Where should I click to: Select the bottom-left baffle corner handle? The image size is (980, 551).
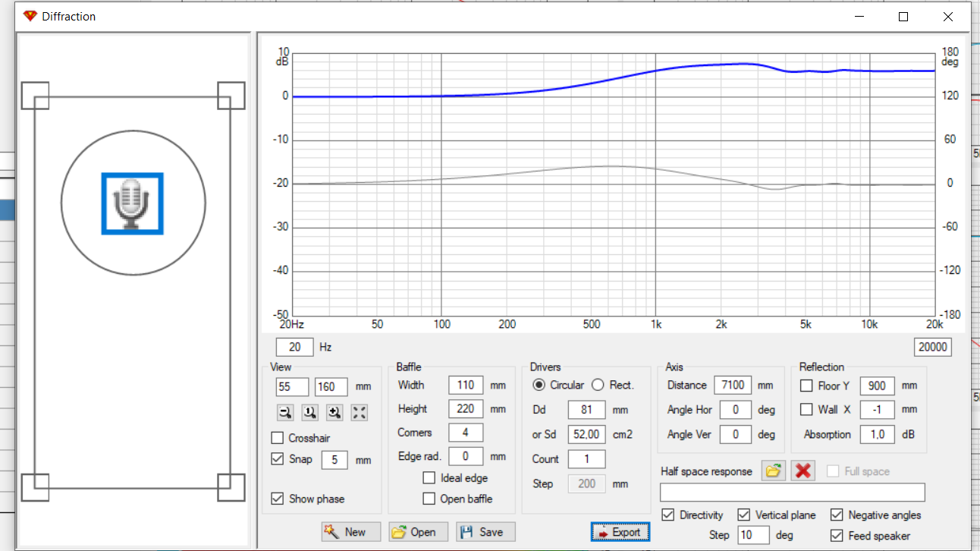tap(35, 487)
